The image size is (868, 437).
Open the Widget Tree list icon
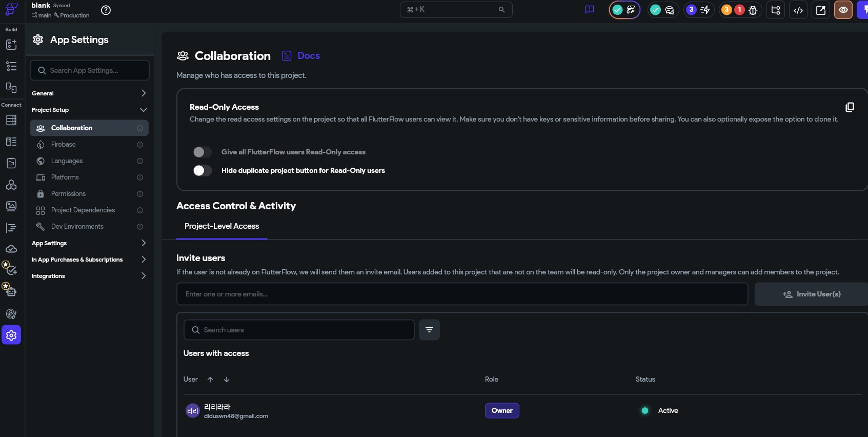pyautogui.click(x=11, y=66)
